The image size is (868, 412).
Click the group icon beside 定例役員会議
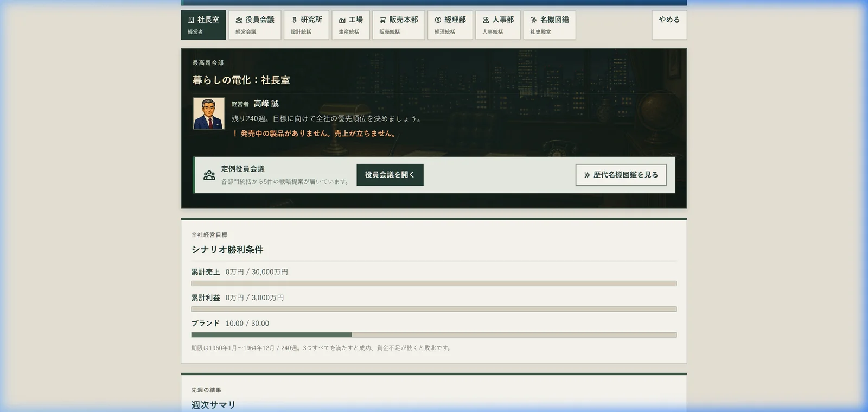[x=209, y=175]
